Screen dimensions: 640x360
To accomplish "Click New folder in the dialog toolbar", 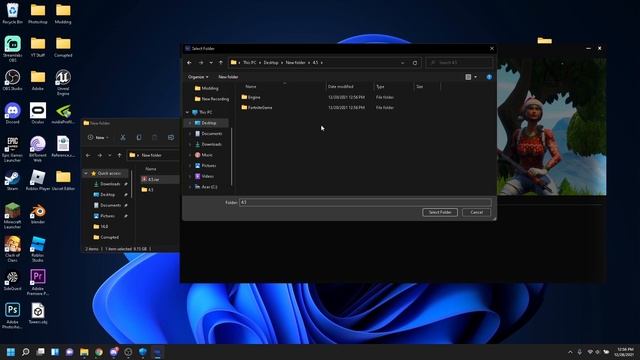I will 228,77.
